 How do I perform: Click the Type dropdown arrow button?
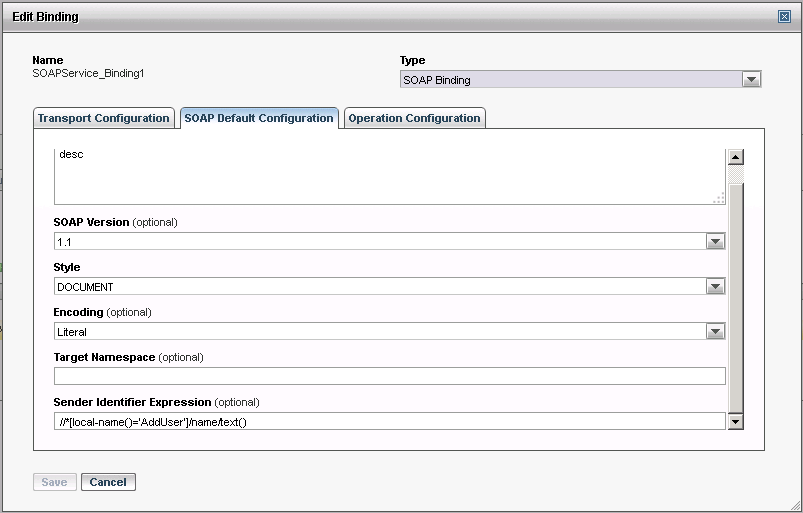pos(752,80)
